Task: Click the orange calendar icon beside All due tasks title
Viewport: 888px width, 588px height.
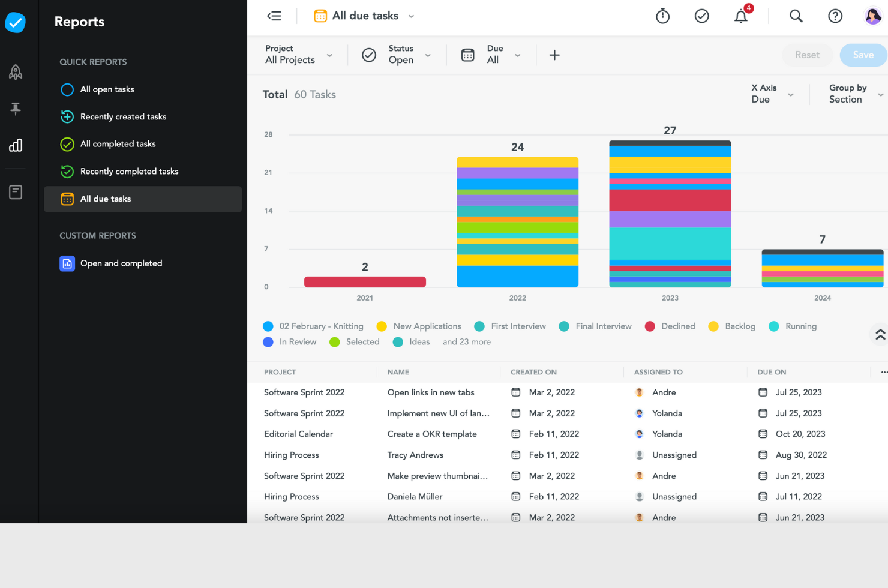Action: [x=320, y=16]
